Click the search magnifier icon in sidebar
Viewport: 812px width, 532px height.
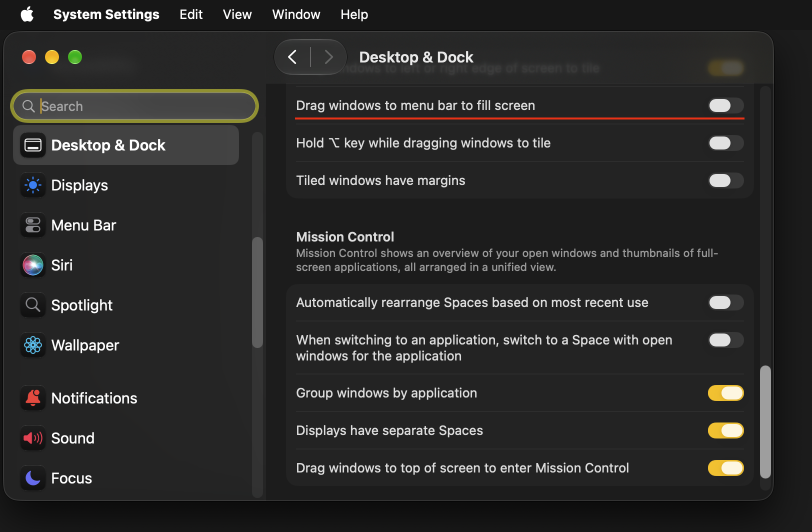(28, 106)
